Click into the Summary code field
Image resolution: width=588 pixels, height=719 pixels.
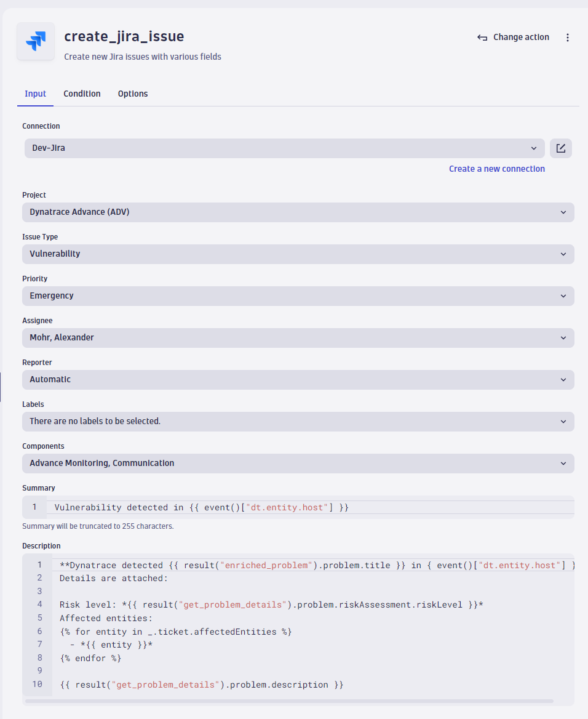click(x=310, y=507)
